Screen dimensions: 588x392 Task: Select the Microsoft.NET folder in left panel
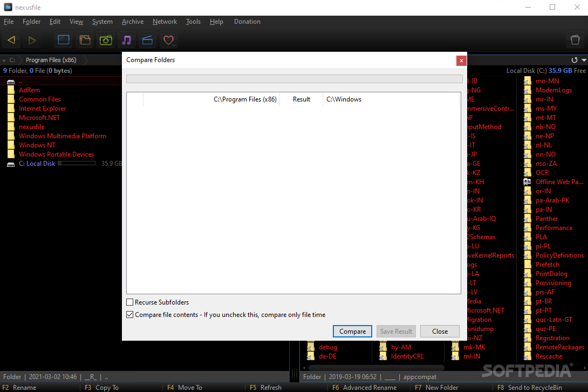click(39, 118)
